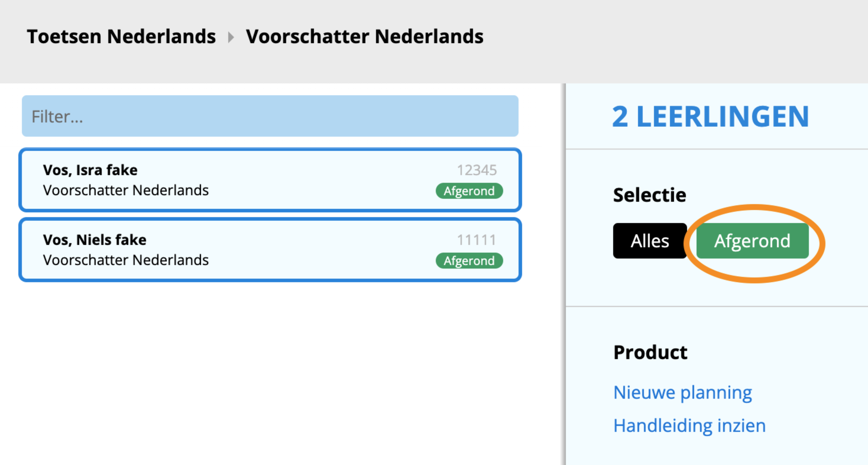This screenshot has height=465, width=868.
Task: Choose the green Afgerond selection button
Action: pyautogui.click(x=752, y=241)
